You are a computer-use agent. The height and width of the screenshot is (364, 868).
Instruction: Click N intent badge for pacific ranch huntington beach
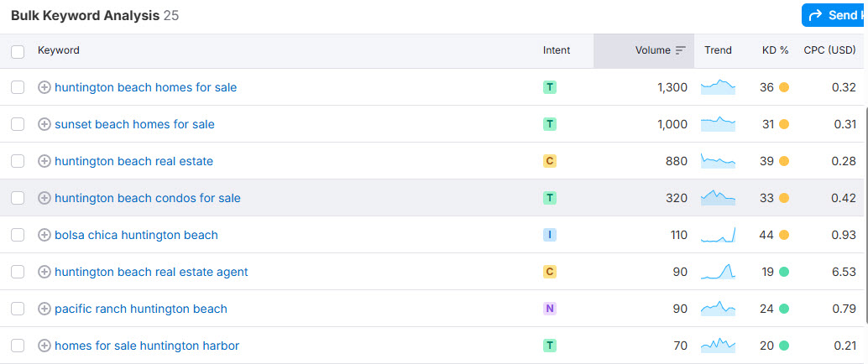pos(550,309)
